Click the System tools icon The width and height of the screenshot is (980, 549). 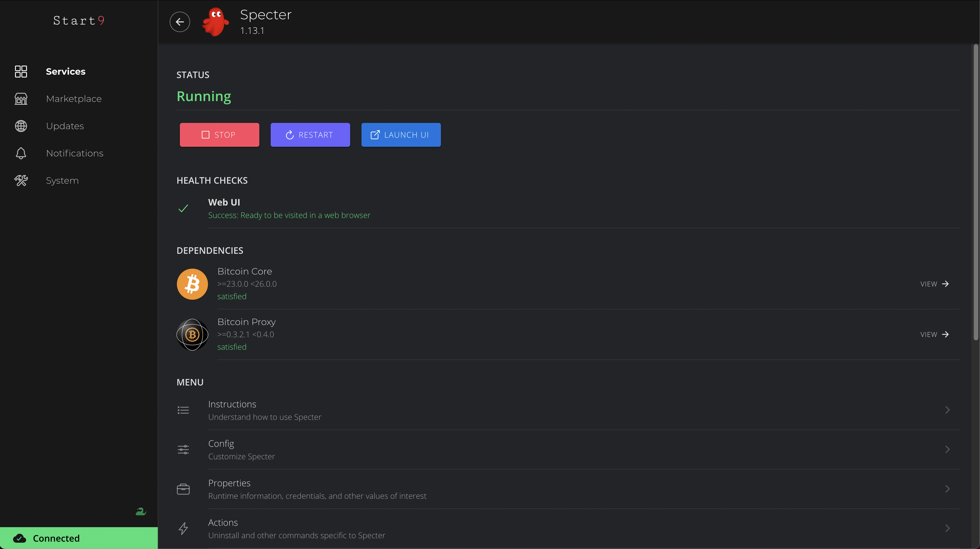pyautogui.click(x=21, y=181)
